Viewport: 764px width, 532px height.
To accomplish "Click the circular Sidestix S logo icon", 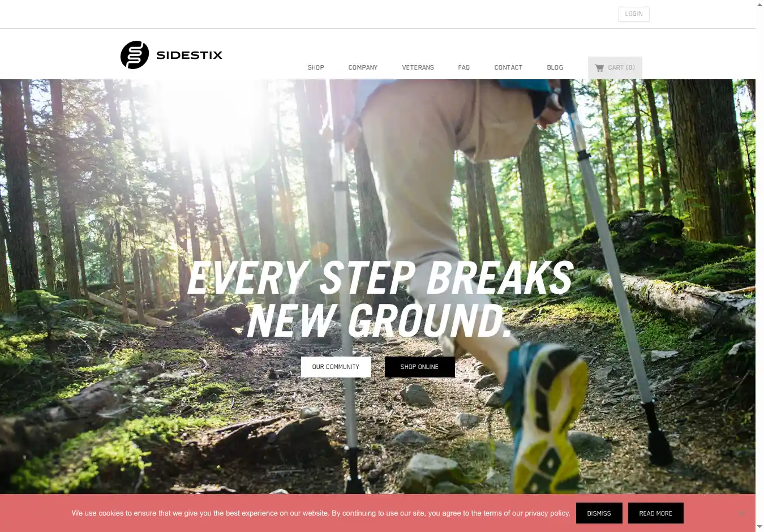I will 135,55.
